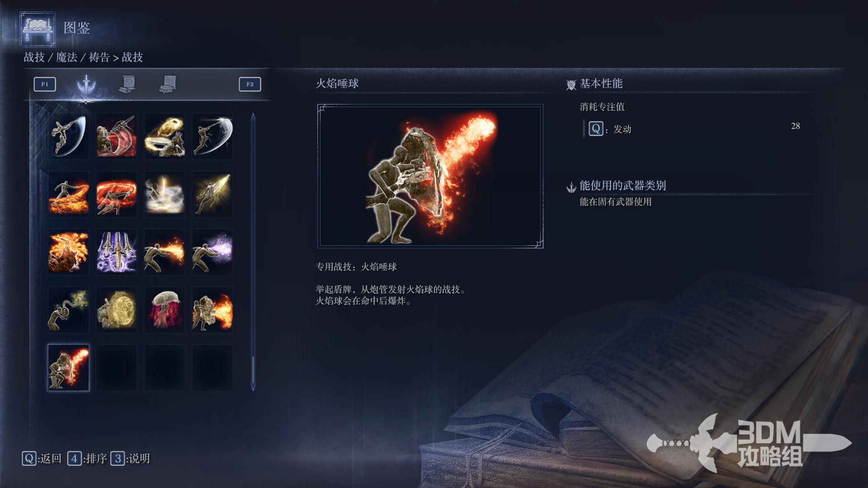Click the F1 previous-tab button

45,84
